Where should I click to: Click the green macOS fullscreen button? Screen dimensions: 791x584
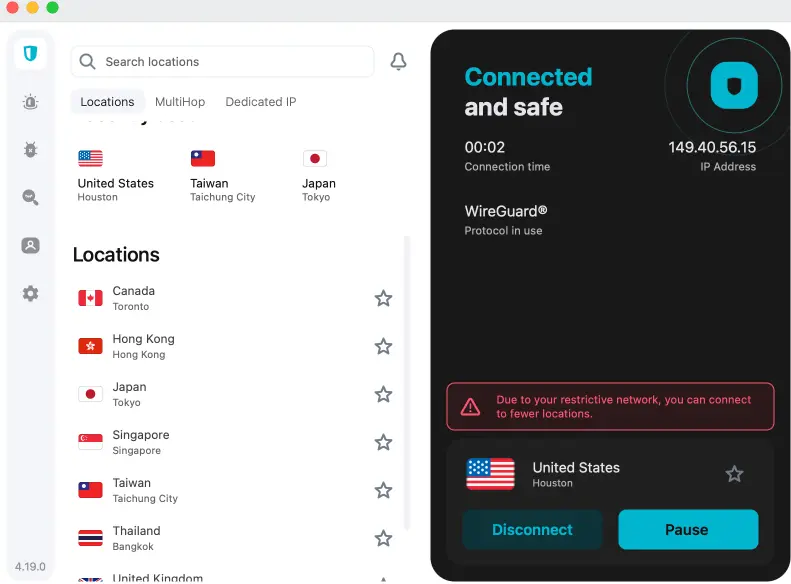pyautogui.click(x=52, y=7)
